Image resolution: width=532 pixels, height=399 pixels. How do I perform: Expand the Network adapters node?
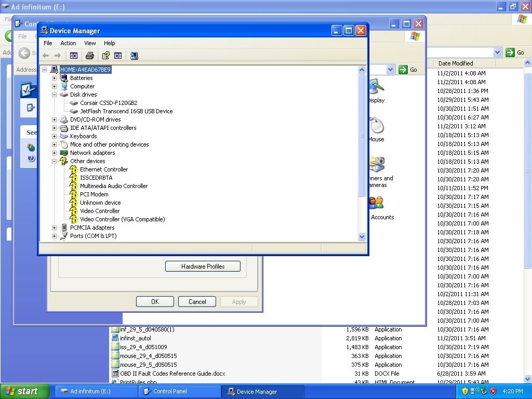pos(54,153)
